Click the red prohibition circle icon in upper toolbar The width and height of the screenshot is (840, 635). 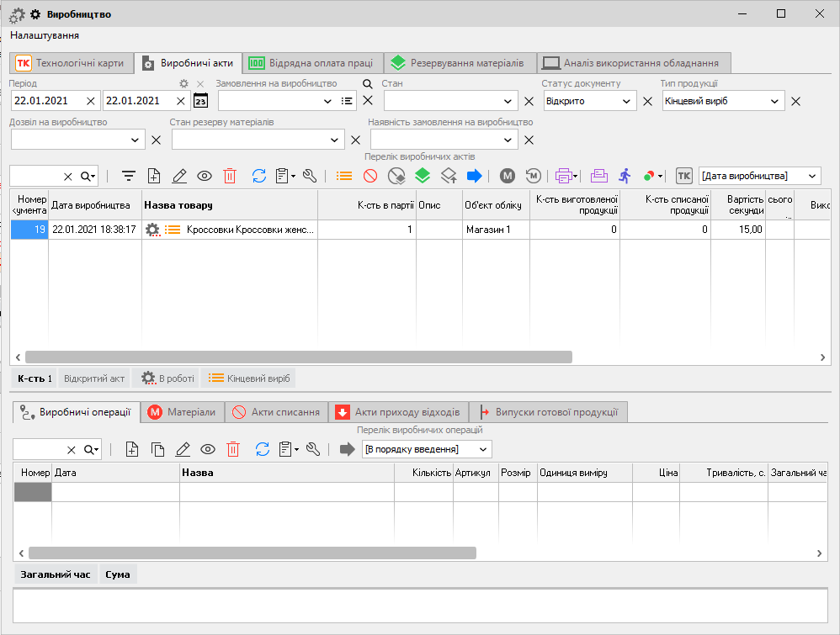click(x=370, y=176)
